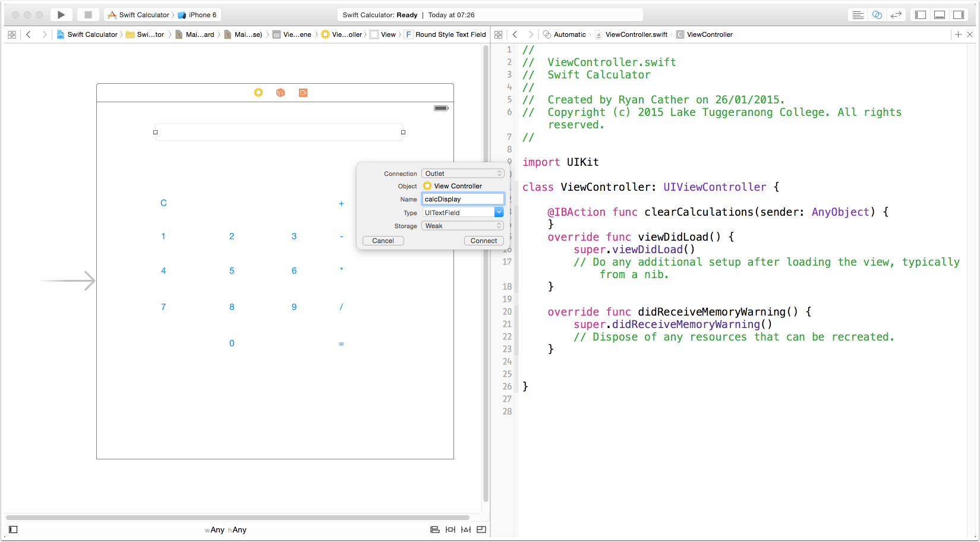980x542 pixels.
Task: Add a new assistant editor
Action: pyautogui.click(x=958, y=34)
